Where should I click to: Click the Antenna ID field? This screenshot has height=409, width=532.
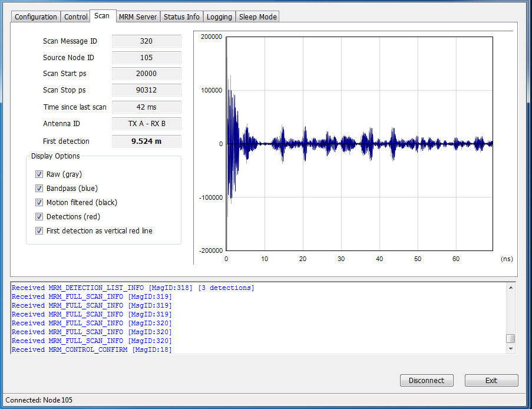(x=146, y=124)
